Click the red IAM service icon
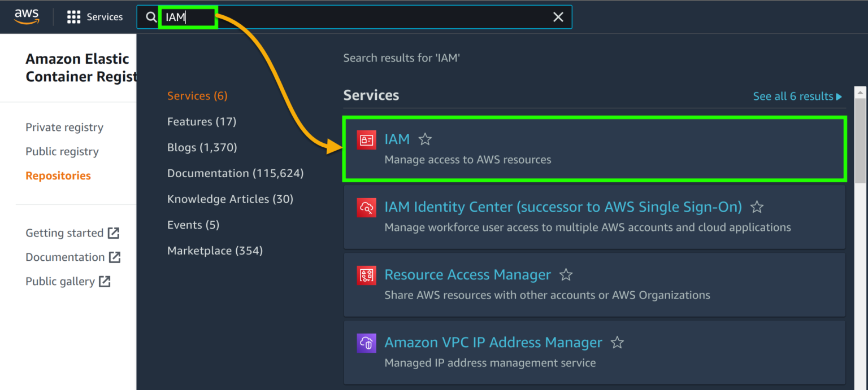This screenshot has width=868, height=390. pyautogui.click(x=366, y=139)
